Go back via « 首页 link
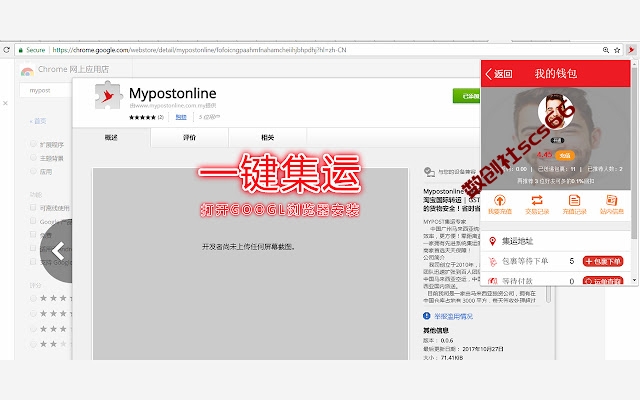The image size is (640, 400). coord(38,121)
